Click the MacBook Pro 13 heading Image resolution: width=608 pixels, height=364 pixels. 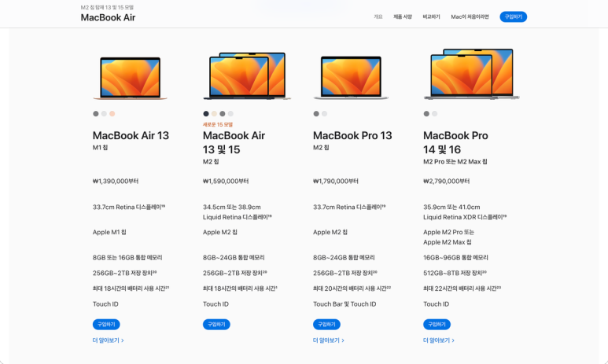[352, 135]
